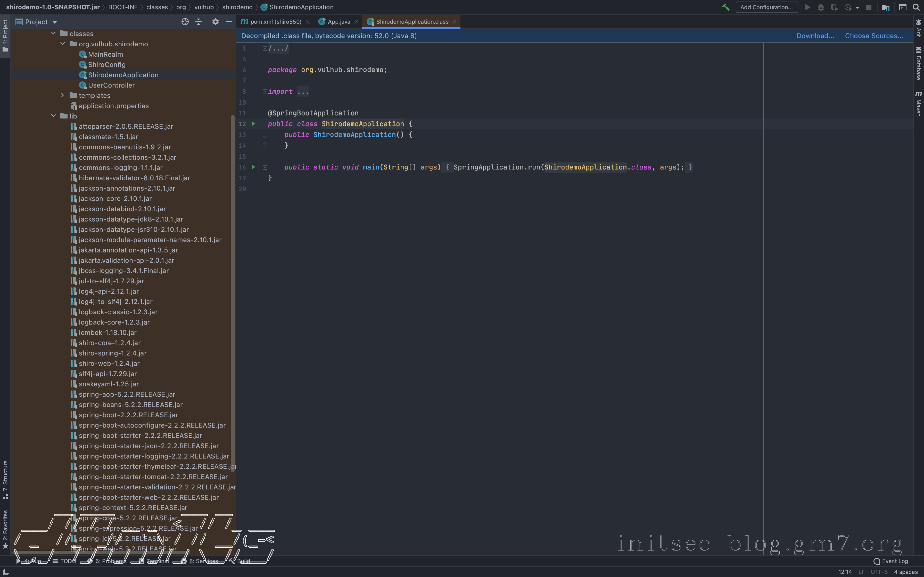Toggle the Maven tool window

tap(918, 103)
